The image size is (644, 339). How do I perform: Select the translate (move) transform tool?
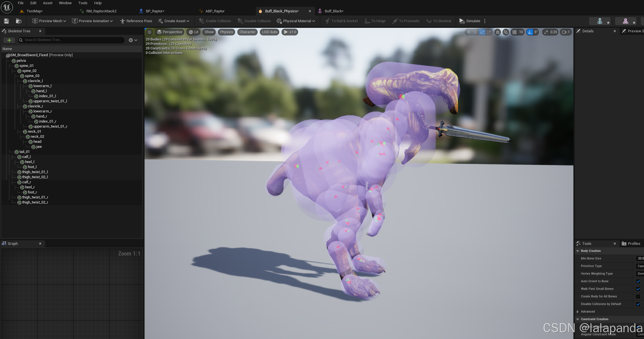(475, 32)
